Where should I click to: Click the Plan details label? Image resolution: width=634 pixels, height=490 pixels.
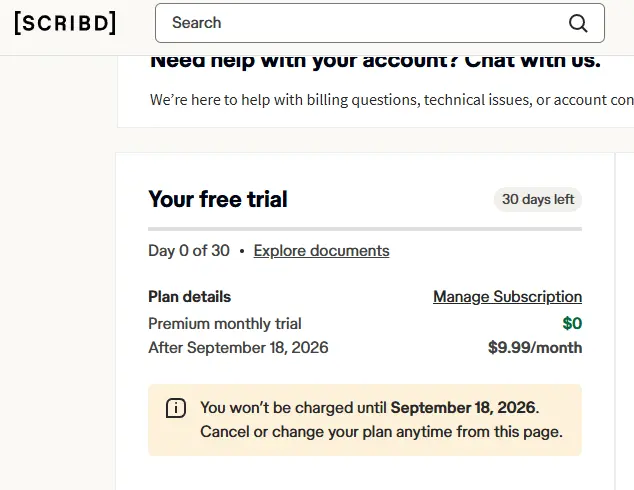[190, 297]
